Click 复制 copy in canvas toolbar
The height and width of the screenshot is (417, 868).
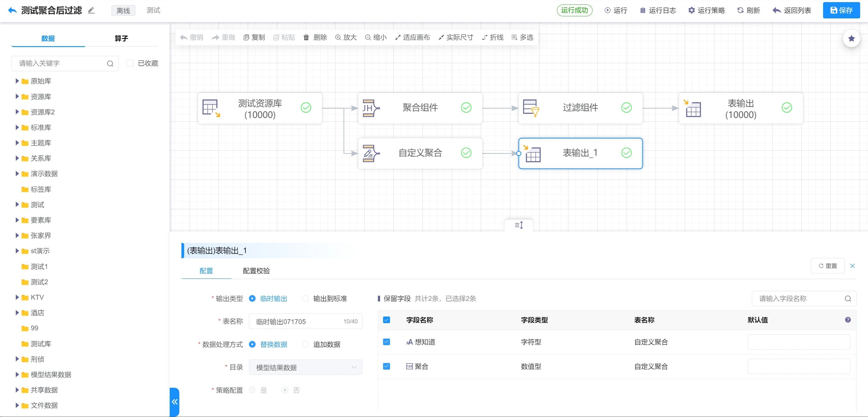pyautogui.click(x=254, y=37)
